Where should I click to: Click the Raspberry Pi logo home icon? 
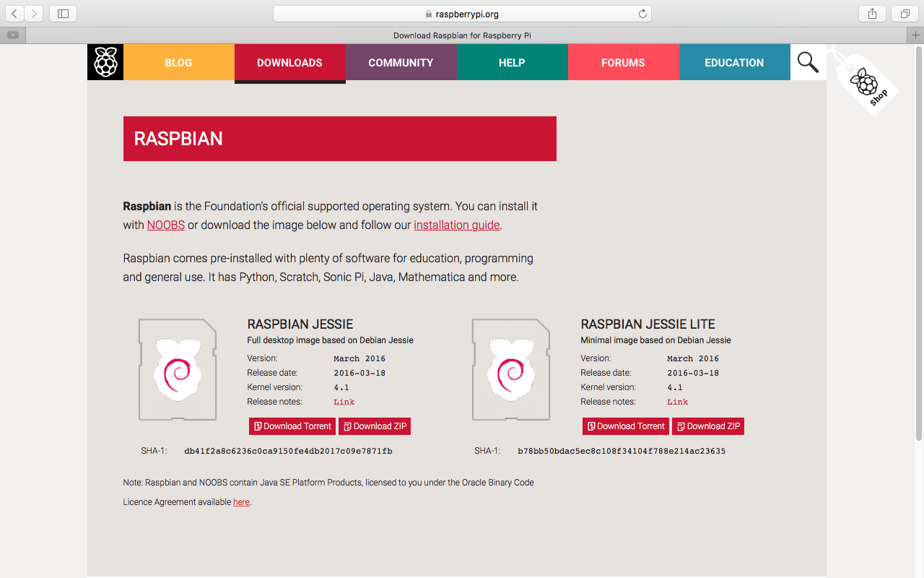pos(105,62)
